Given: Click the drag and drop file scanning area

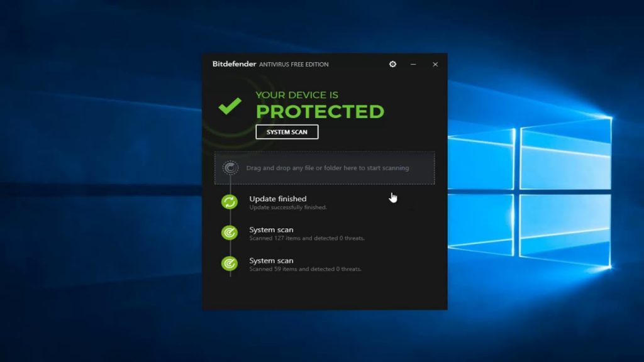Looking at the screenshot, I should tap(327, 168).
